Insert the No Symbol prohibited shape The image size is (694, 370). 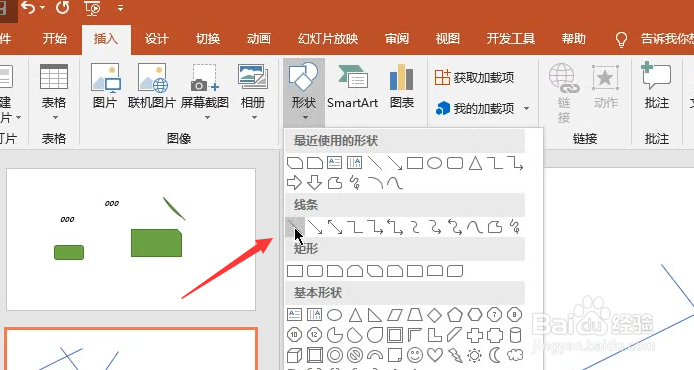coord(355,355)
